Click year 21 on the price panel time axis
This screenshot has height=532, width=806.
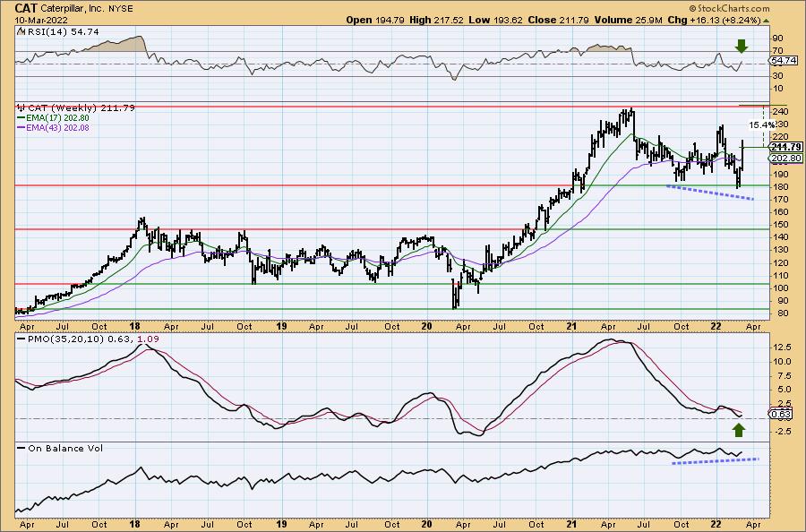point(571,326)
